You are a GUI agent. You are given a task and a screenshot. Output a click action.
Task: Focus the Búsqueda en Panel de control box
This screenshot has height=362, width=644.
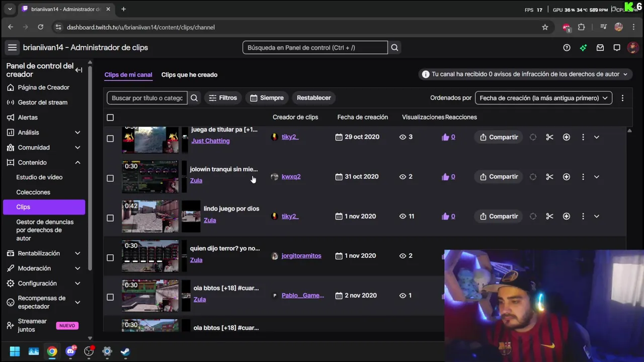point(315,47)
